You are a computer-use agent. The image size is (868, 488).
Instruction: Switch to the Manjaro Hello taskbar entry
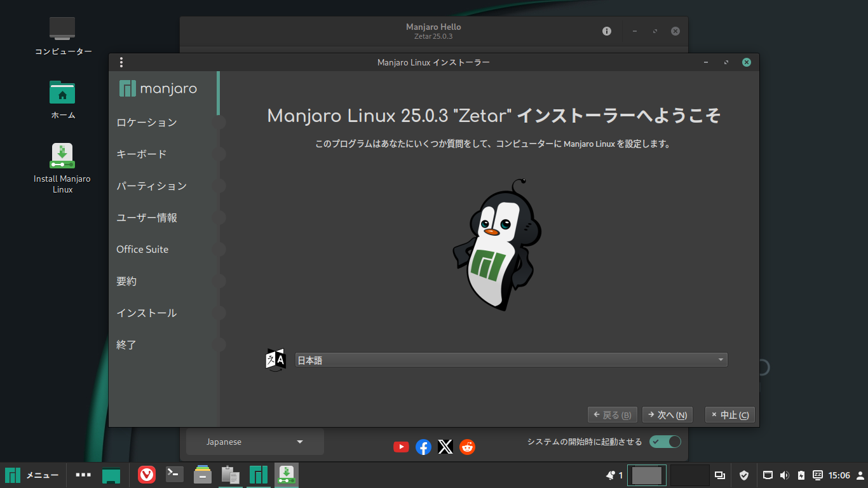259,475
